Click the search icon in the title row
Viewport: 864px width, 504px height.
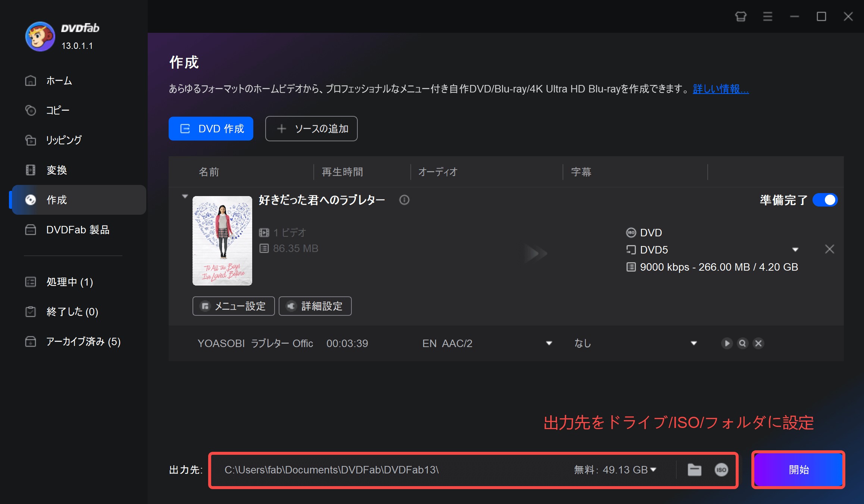click(742, 343)
